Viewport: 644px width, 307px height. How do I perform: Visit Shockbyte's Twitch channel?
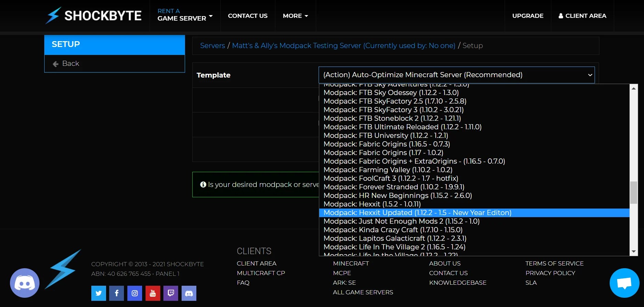(x=171, y=293)
